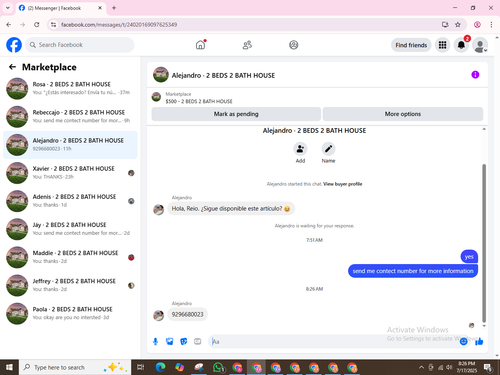The height and width of the screenshot is (375, 500).
Task: Show hidden system tray icons
Action: (421, 367)
